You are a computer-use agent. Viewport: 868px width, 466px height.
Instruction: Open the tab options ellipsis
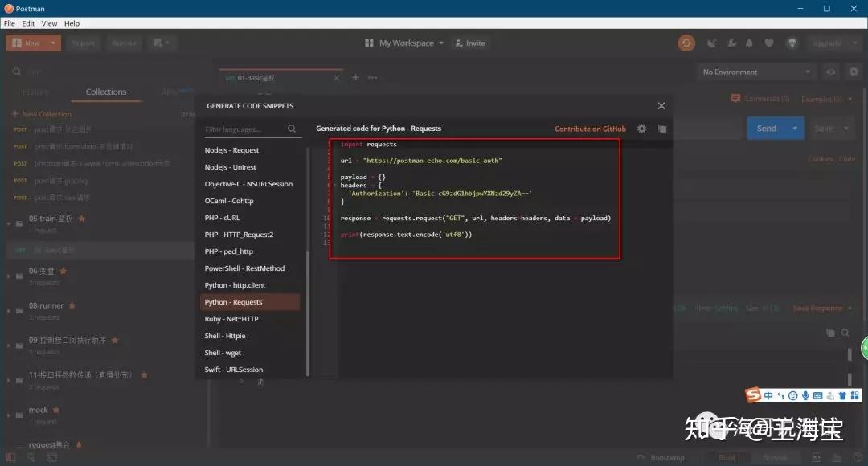(x=373, y=77)
